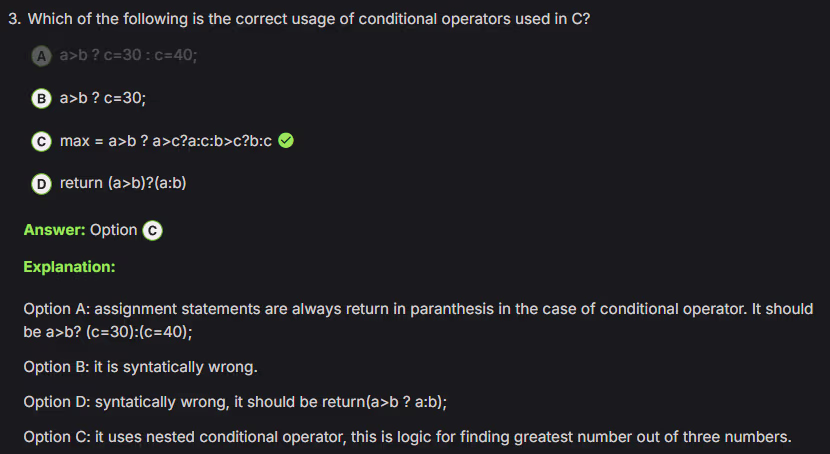830x454 pixels.
Task: Click the greyed-out answer text a>b ? c=30 : c=40;
Action: click(x=128, y=56)
